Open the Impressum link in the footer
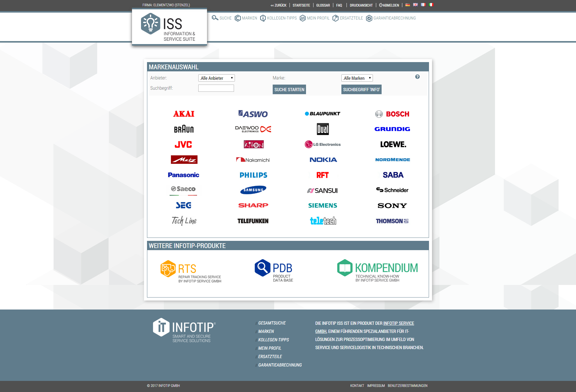The image size is (576, 392). [376, 386]
